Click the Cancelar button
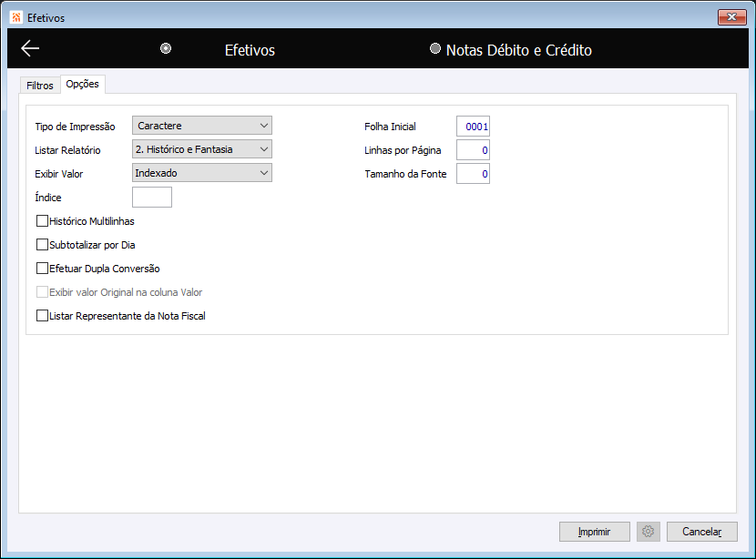This screenshot has height=559, width=756. [x=702, y=532]
